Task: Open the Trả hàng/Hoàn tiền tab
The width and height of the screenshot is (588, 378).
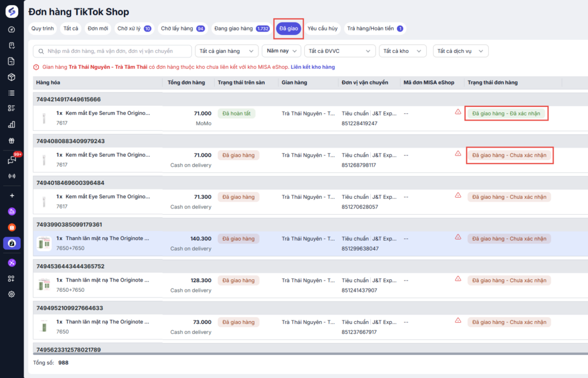Action: pos(375,29)
